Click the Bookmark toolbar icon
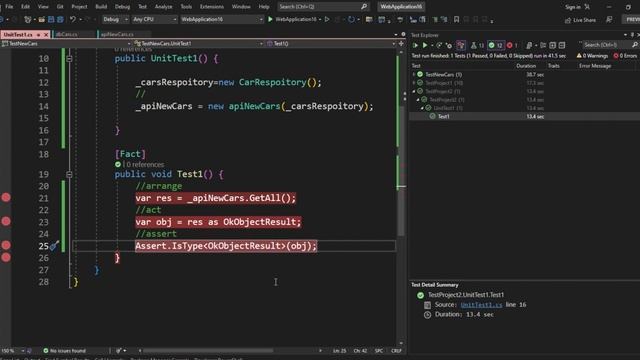640x360 pixels. coord(456,19)
